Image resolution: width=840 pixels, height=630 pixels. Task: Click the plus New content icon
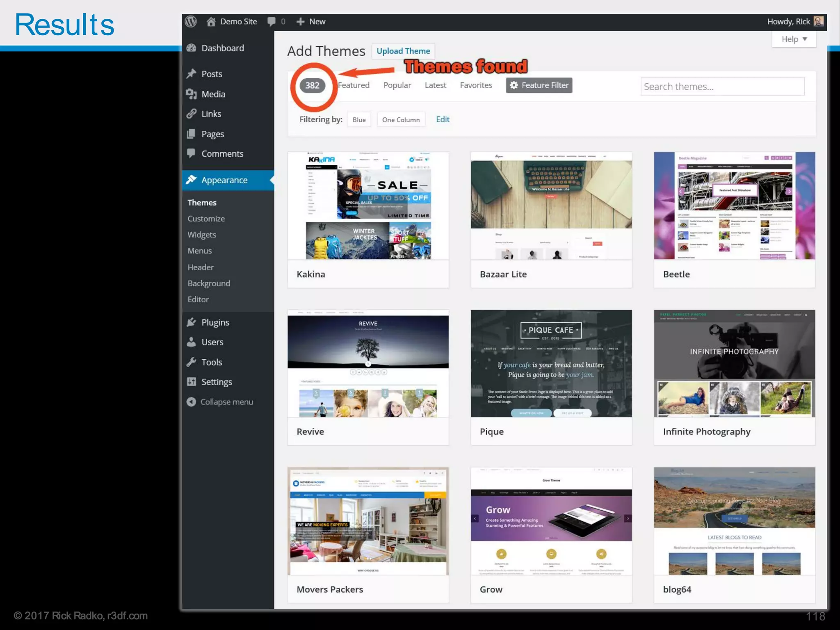(x=300, y=21)
